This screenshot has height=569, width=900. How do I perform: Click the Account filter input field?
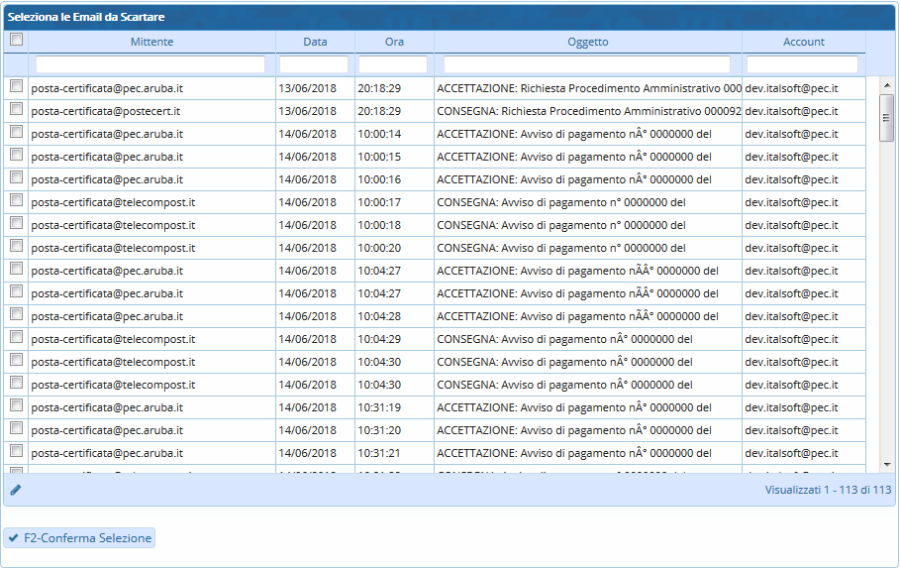tap(802, 65)
